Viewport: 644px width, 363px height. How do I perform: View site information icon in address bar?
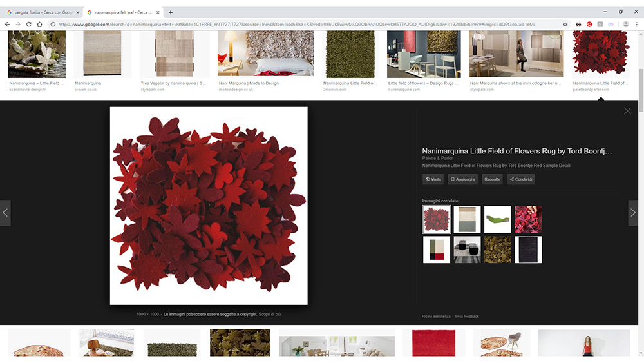tap(53, 25)
